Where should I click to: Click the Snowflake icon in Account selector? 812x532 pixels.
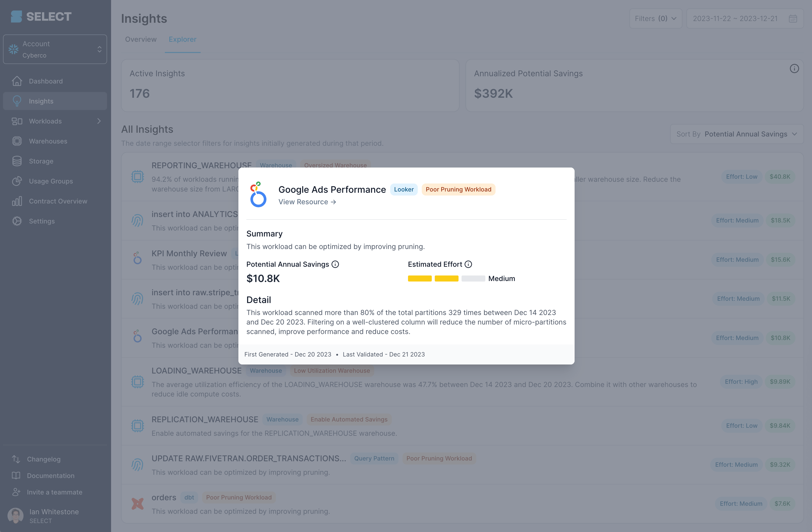coord(13,49)
